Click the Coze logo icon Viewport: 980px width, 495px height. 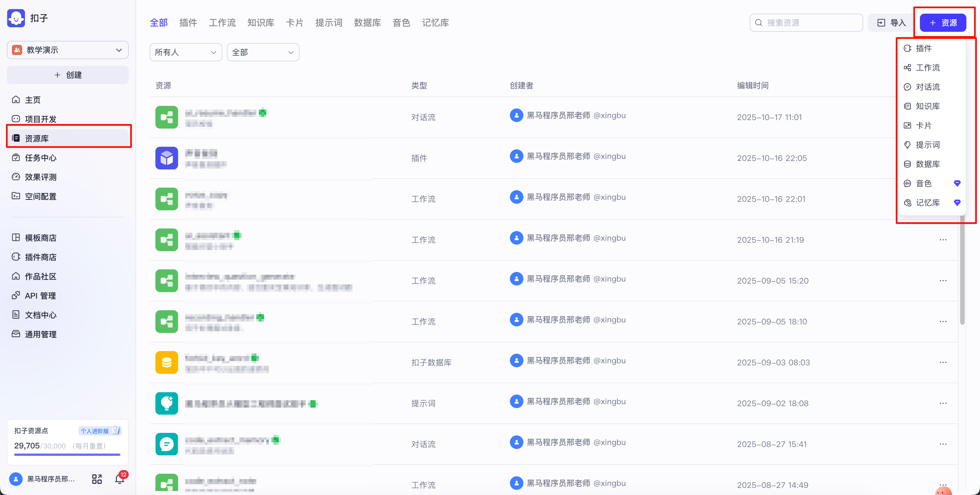[16, 18]
